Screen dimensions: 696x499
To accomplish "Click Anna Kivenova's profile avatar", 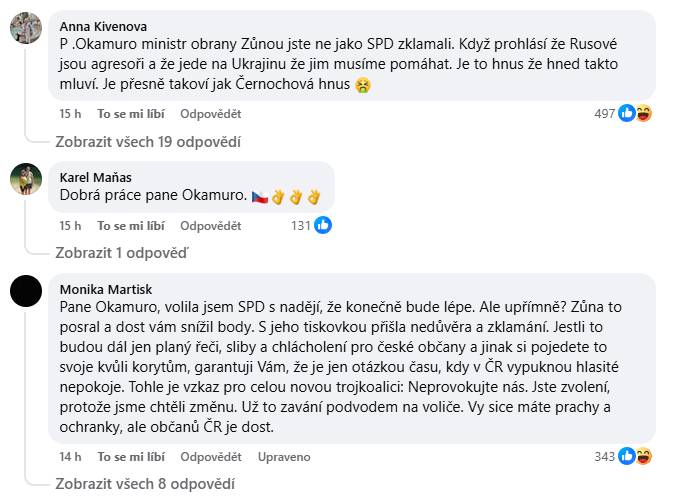I will (26, 28).
